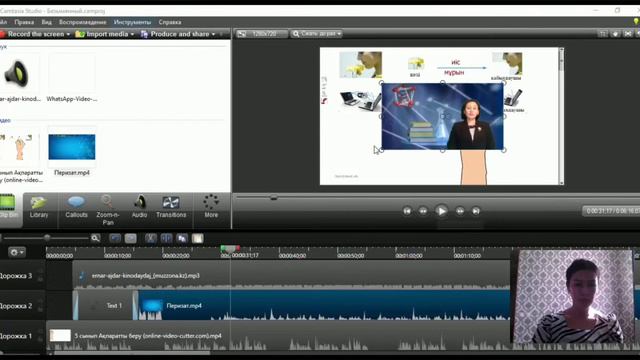The image size is (640, 360).
Task: Click the timeline zoom slider handle
Action: tap(47, 238)
